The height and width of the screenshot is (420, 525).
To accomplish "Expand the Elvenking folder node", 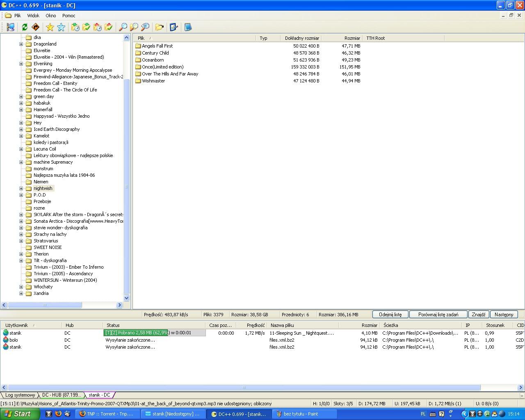I will pos(21,64).
